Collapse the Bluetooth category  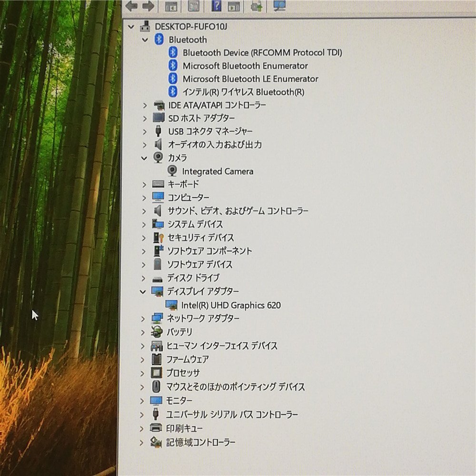click(145, 40)
